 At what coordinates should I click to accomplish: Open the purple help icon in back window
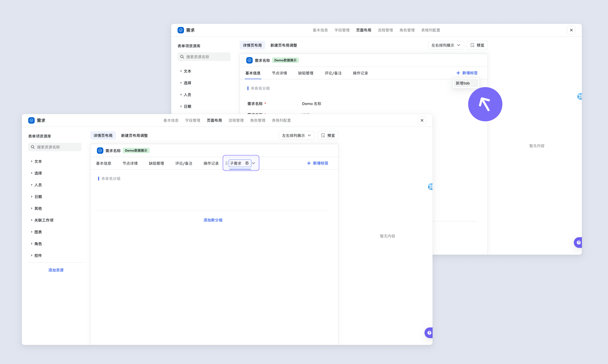[578, 243]
